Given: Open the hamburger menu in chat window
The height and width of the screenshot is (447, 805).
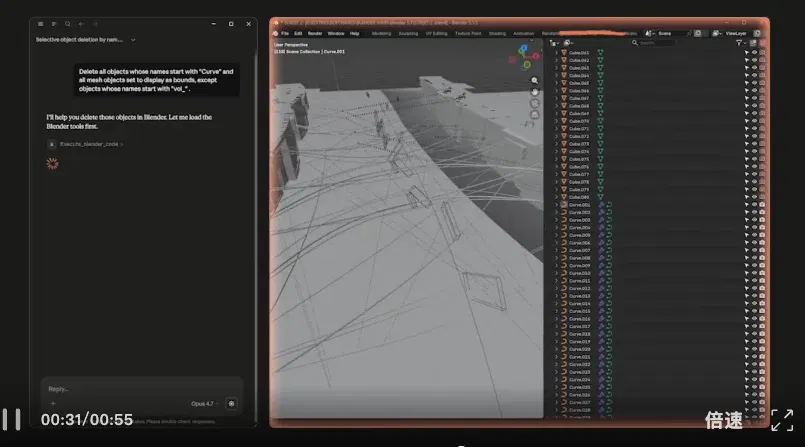Looking at the screenshot, I should tap(40, 24).
